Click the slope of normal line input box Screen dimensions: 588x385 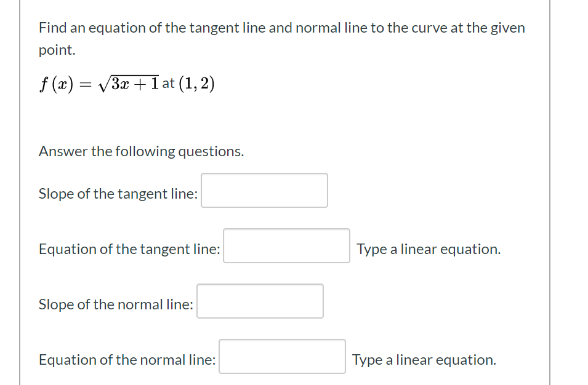[260, 301]
